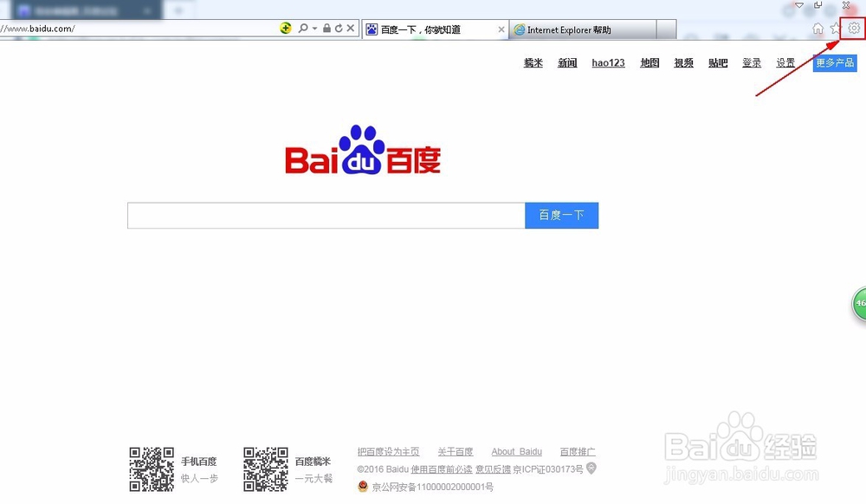This screenshot has height=504, width=866.
Task: Click the 百度一下 search button
Action: [x=562, y=216]
